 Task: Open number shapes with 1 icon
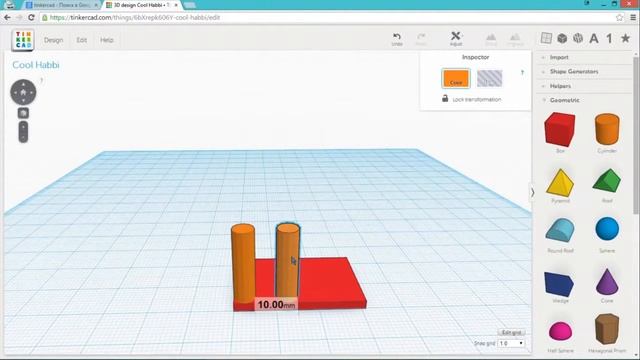pyautogui.click(x=609, y=38)
